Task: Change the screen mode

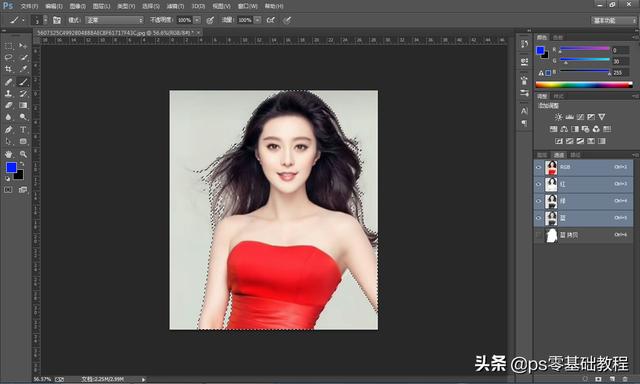Action: [x=23, y=190]
